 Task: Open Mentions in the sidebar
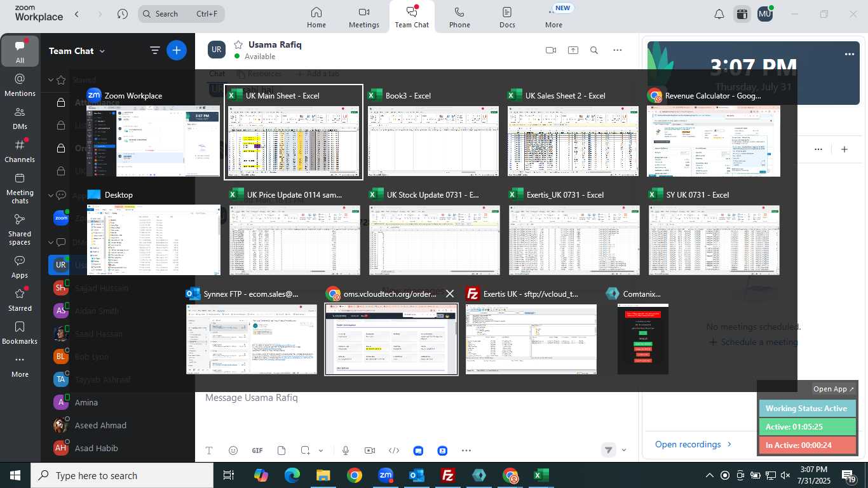coord(20,85)
